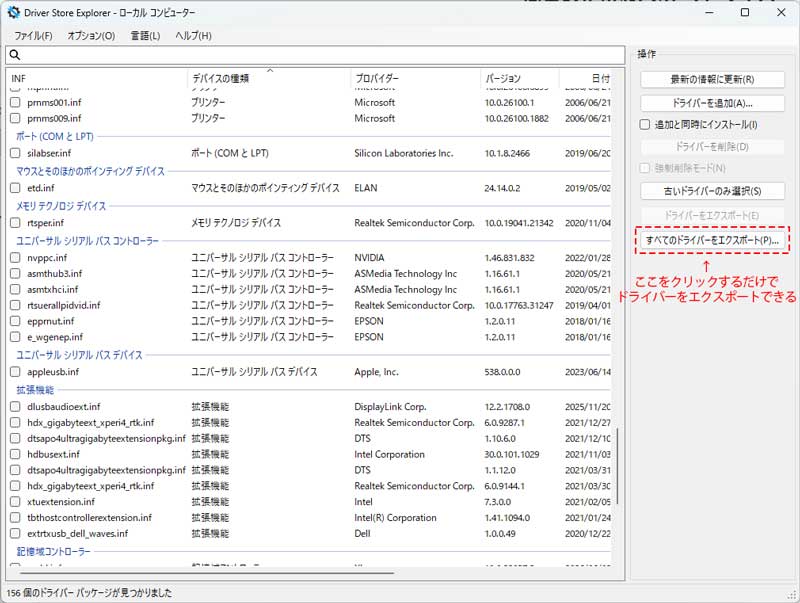Collapse the 拡張機能 group header
This screenshot has height=603, width=800.
pyautogui.click(x=35, y=390)
